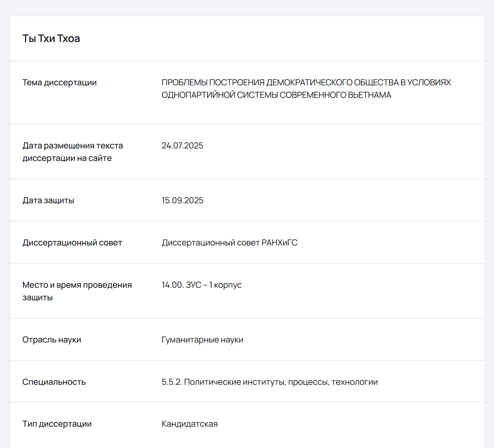The image size is (494, 448).
Task: Click the "Дата защиты" label
Action: [48, 200]
